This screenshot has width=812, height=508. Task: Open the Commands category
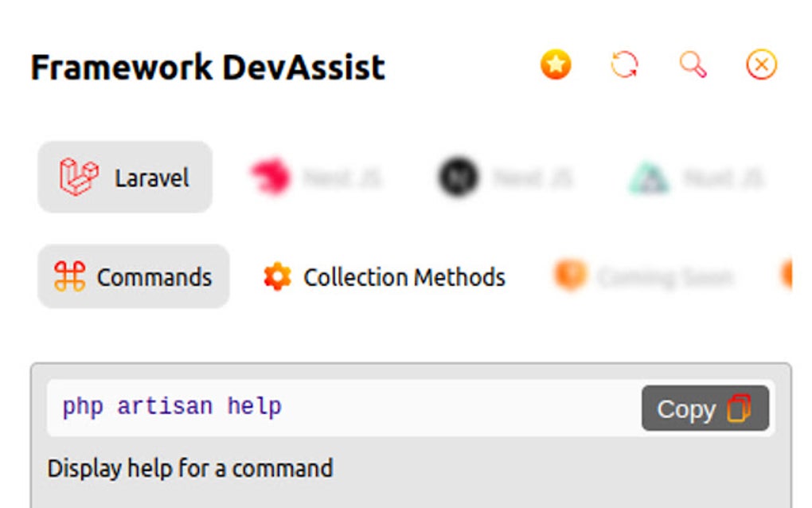(x=133, y=276)
